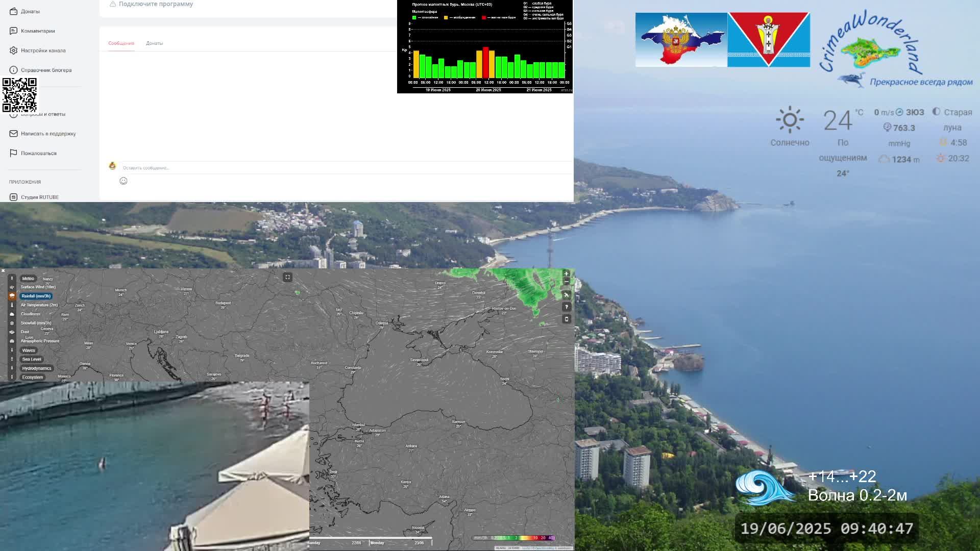Viewport: 980px width, 551px height.
Task: Click the Донаты gift icon
Action: (x=13, y=11)
